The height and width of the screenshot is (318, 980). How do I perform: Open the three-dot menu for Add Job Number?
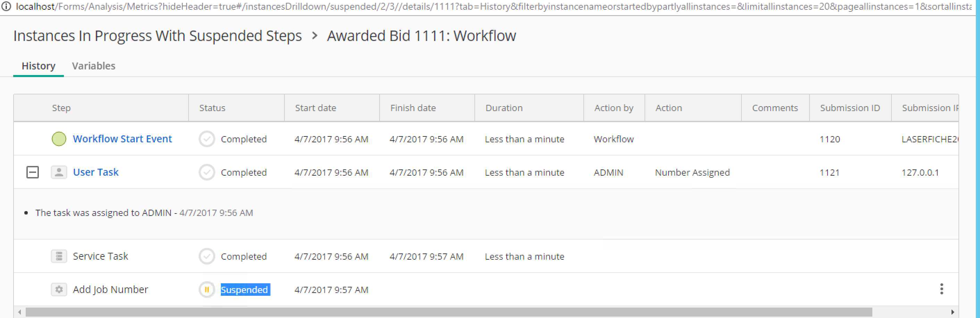(941, 289)
